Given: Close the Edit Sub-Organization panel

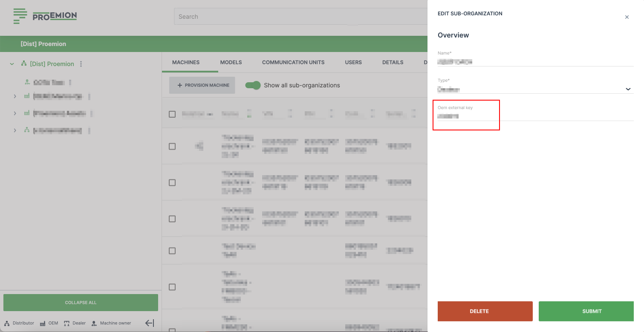Looking at the screenshot, I should 627,17.
